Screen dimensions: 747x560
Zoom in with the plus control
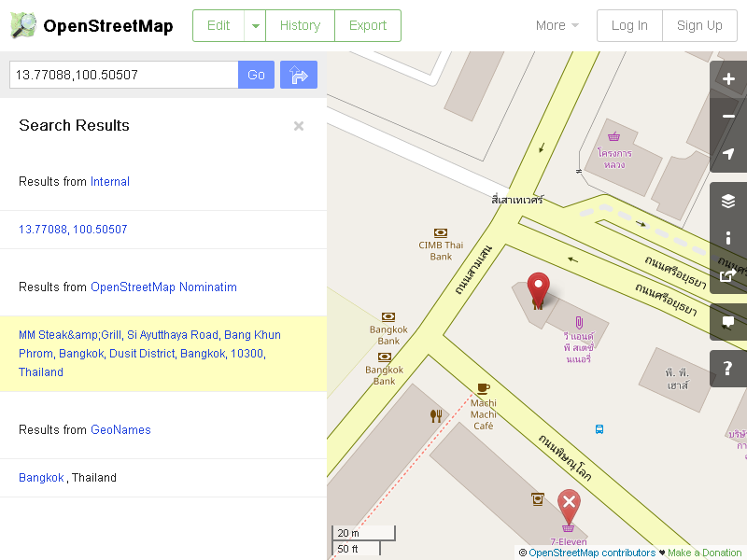[728, 79]
